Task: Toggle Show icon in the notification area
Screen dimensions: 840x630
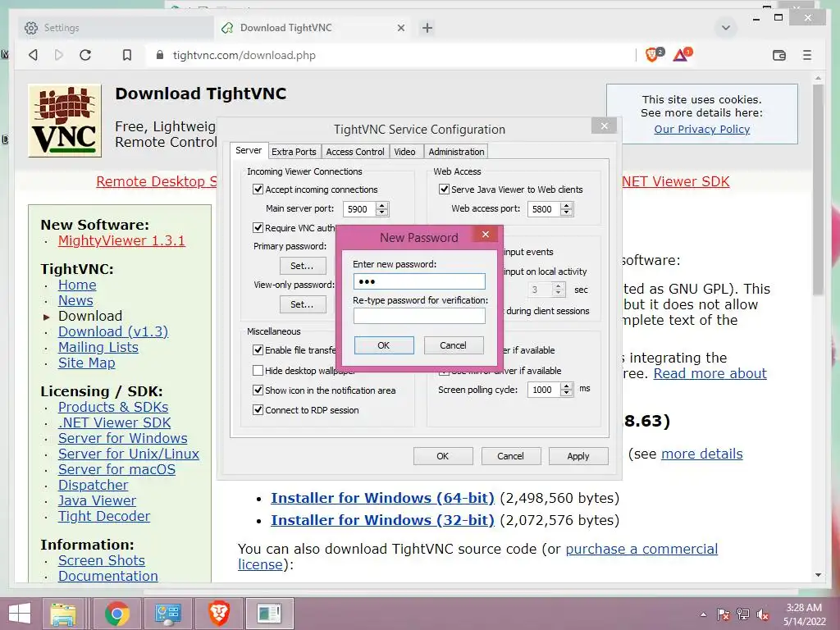Action: (258, 390)
